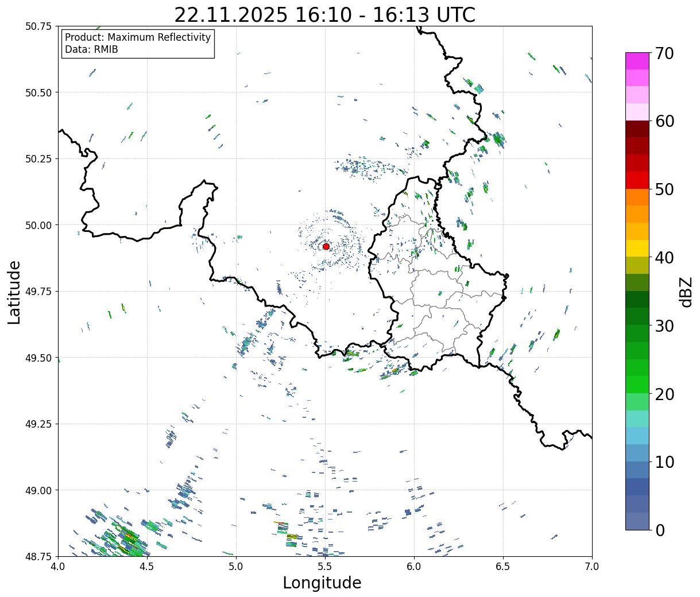700x597 pixels.
Task: Click the latitude tick label 49.25
Action: point(38,424)
